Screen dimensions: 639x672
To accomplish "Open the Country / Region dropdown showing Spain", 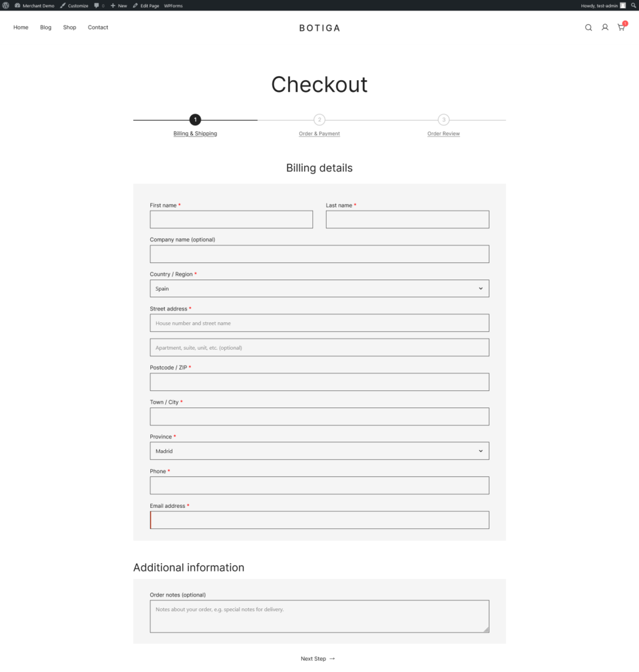I will tap(319, 288).
